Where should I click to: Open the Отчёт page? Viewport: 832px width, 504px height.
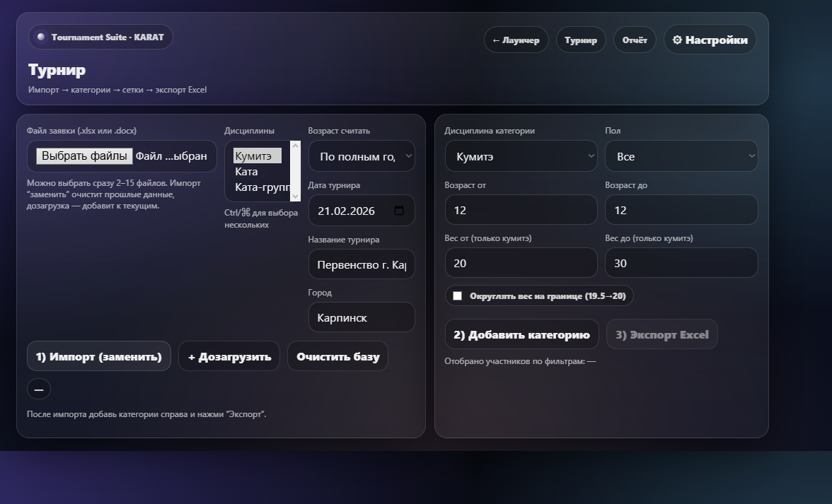click(634, 40)
